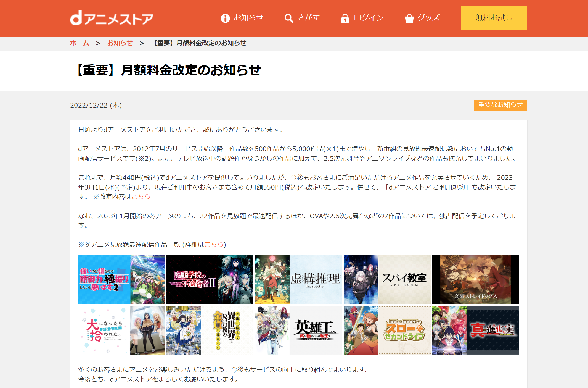Click the info icon beside お知らせ

pos(225,18)
